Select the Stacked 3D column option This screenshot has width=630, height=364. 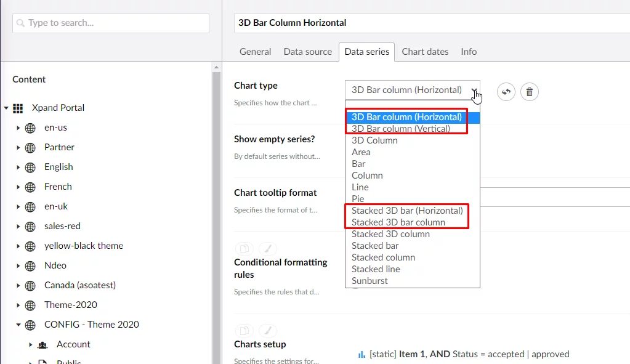tap(390, 234)
